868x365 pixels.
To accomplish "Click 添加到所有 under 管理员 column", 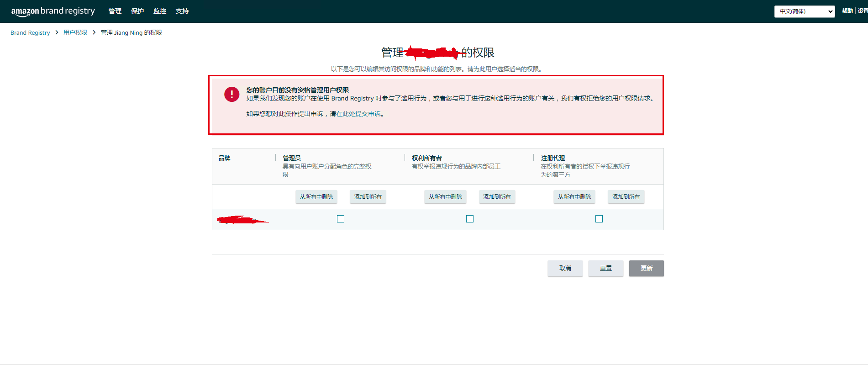I will click(x=368, y=197).
